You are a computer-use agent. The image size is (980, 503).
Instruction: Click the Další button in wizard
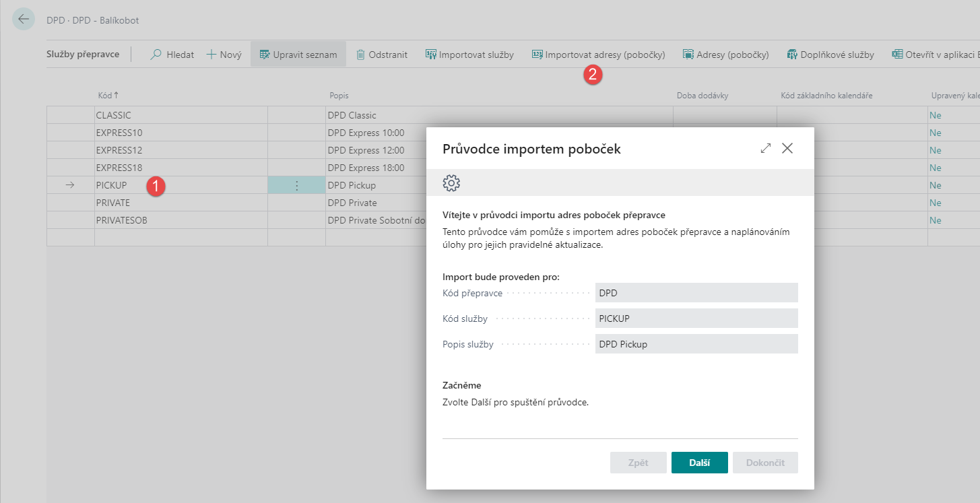point(699,463)
